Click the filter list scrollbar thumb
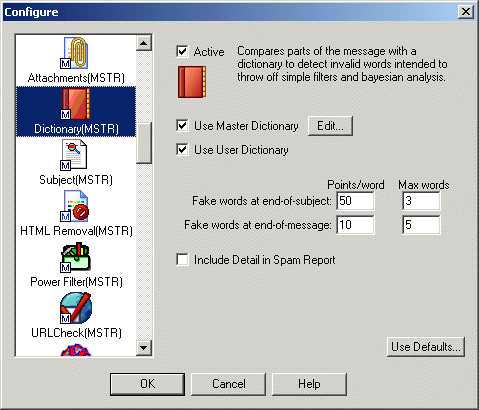Image resolution: width=479 pixels, height=410 pixels. click(x=144, y=143)
